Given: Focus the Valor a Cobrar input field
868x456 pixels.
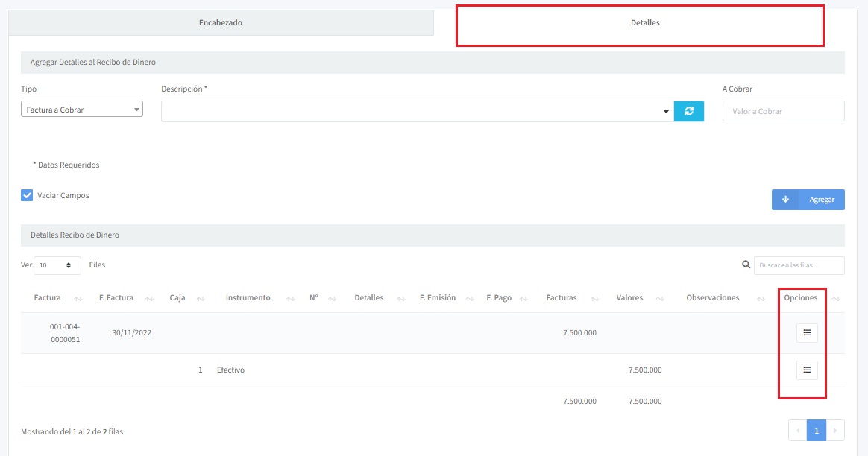Looking at the screenshot, I should pos(783,111).
